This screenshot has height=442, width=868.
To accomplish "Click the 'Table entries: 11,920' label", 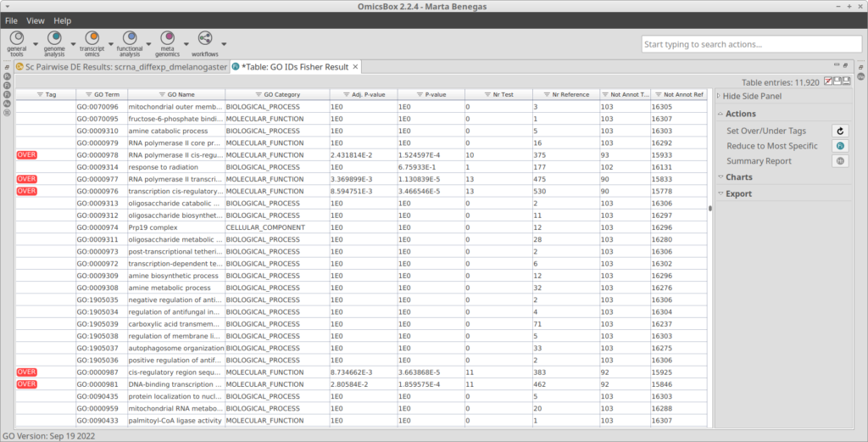I will coord(780,82).
